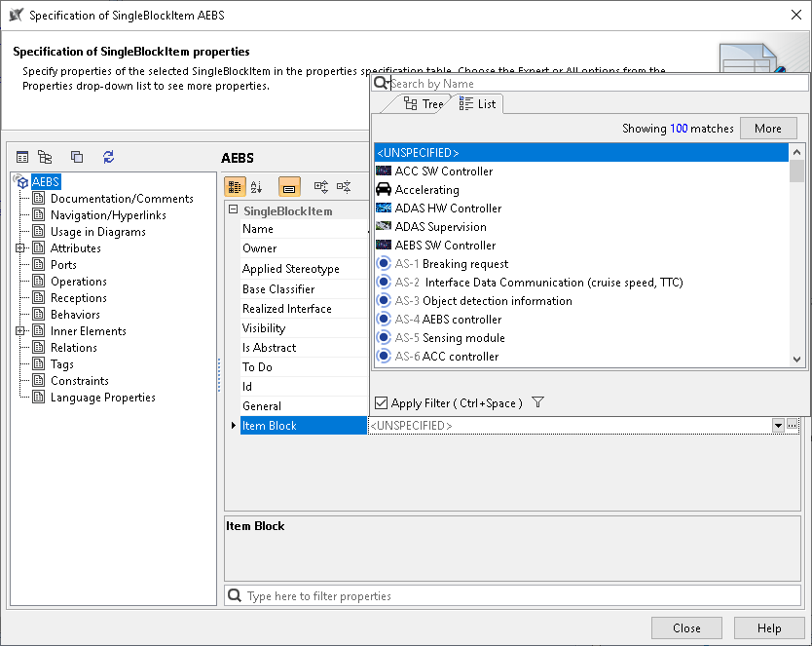Switch to the List tab

click(x=477, y=104)
